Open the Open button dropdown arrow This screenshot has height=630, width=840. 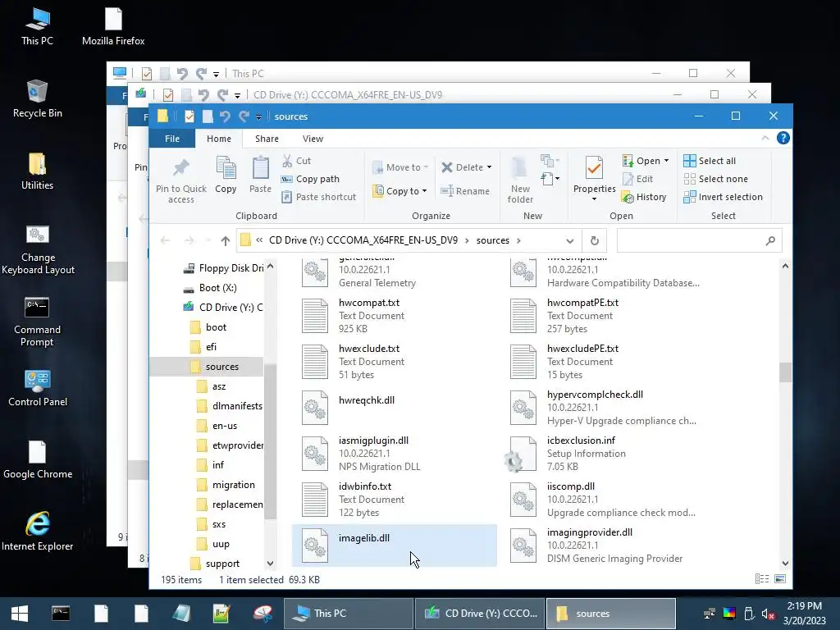click(x=666, y=161)
